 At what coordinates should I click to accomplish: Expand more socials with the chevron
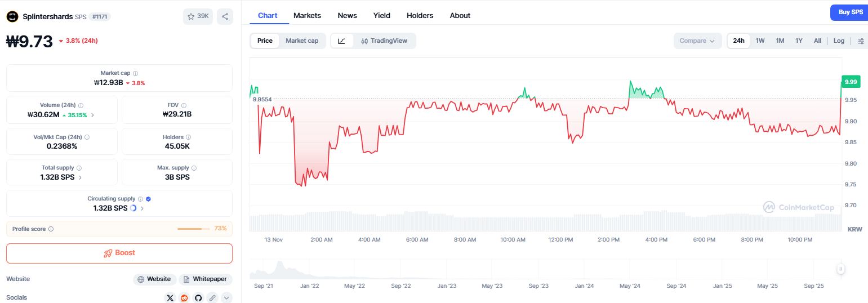pos(226,297)
